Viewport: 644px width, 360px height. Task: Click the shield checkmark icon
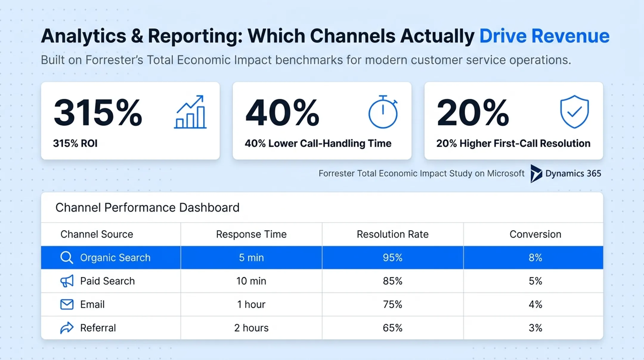point(575,112)
